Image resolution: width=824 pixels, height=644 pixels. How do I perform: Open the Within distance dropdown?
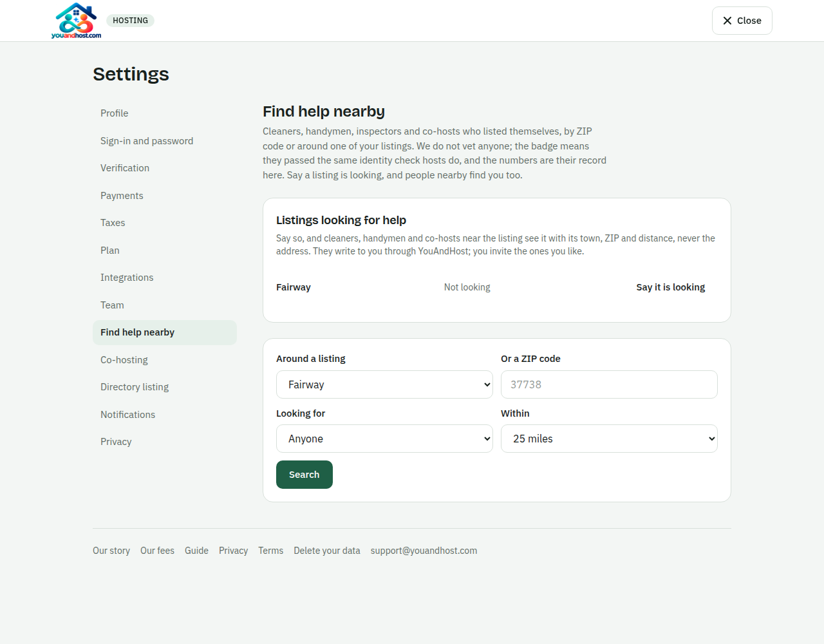(x=609, y=439)
